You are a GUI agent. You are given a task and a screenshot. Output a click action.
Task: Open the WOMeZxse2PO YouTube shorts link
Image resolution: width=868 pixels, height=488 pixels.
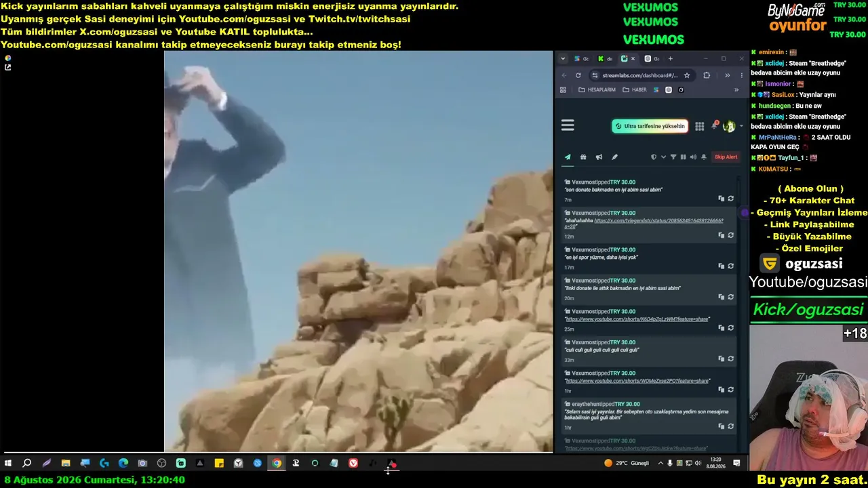(x=637, y=381)
